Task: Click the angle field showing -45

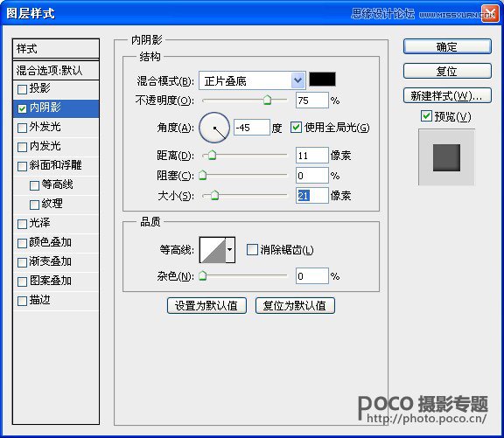Action: coord(251,128)
